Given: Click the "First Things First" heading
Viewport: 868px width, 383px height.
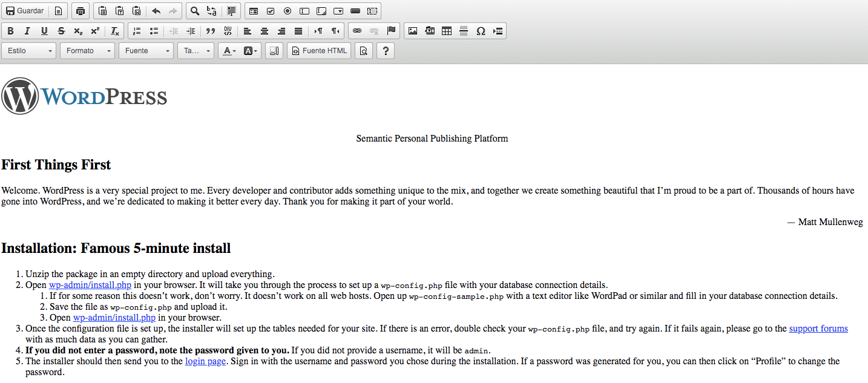Looking at the screenshot, I should click(56, 165).
